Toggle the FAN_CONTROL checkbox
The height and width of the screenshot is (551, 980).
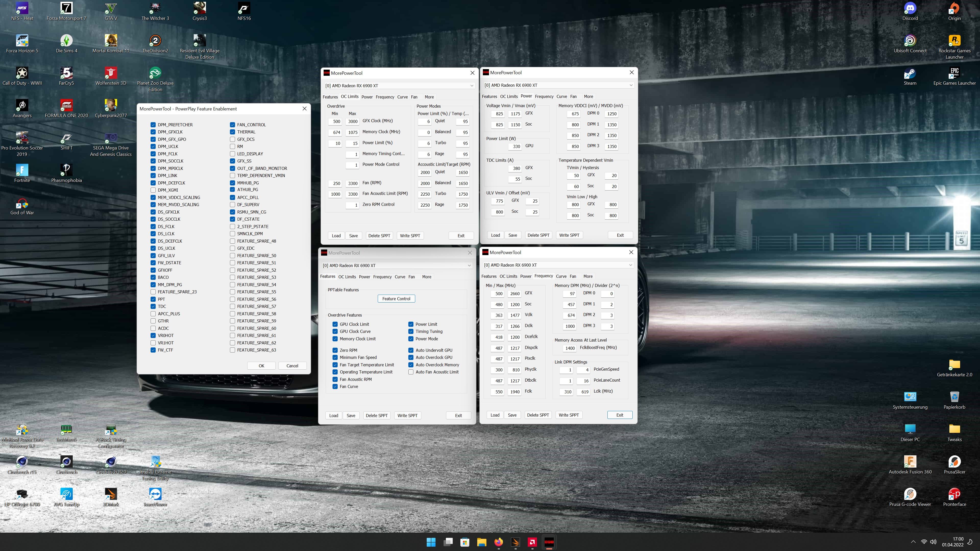(232, 125)
